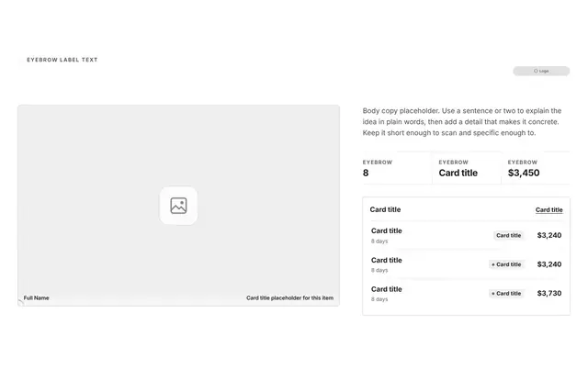This screenshot has width=588, height=370.
Task: Click the Logo pill
Action: [x=541, y=71]
